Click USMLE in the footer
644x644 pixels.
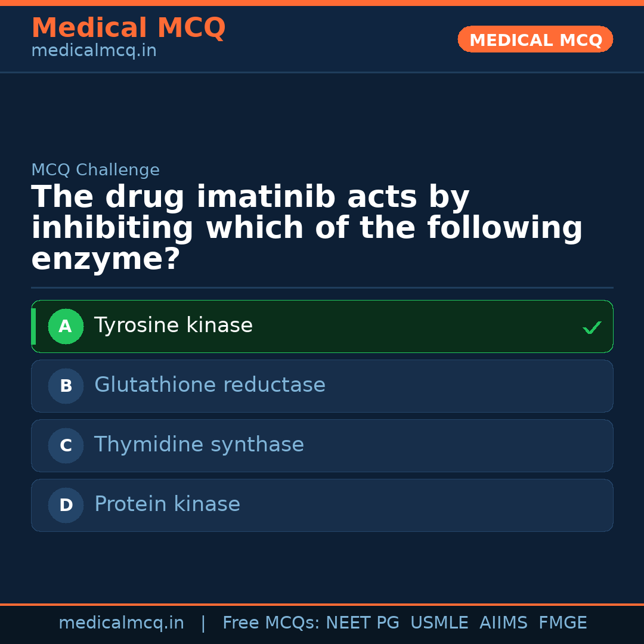[439, 623]
